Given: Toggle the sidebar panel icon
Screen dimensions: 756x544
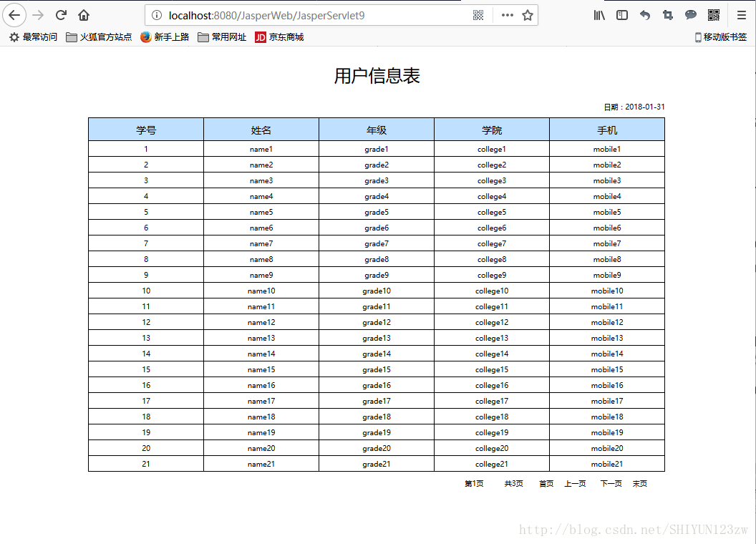Looking at the screenshot, I should (x=622, y=16).
